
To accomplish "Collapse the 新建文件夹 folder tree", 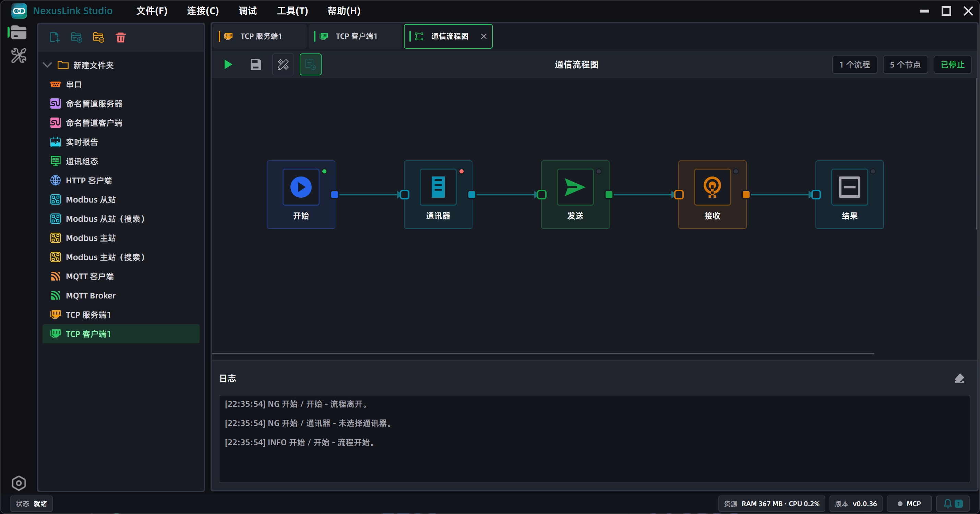I will (x=47, y=65).
